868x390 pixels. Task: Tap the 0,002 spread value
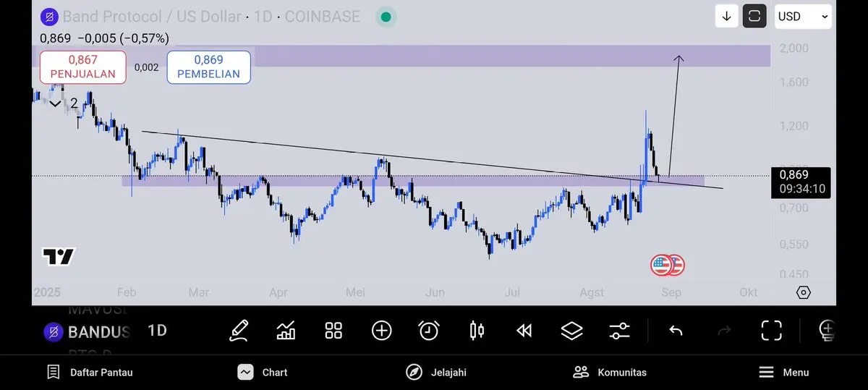pos(146,67)
